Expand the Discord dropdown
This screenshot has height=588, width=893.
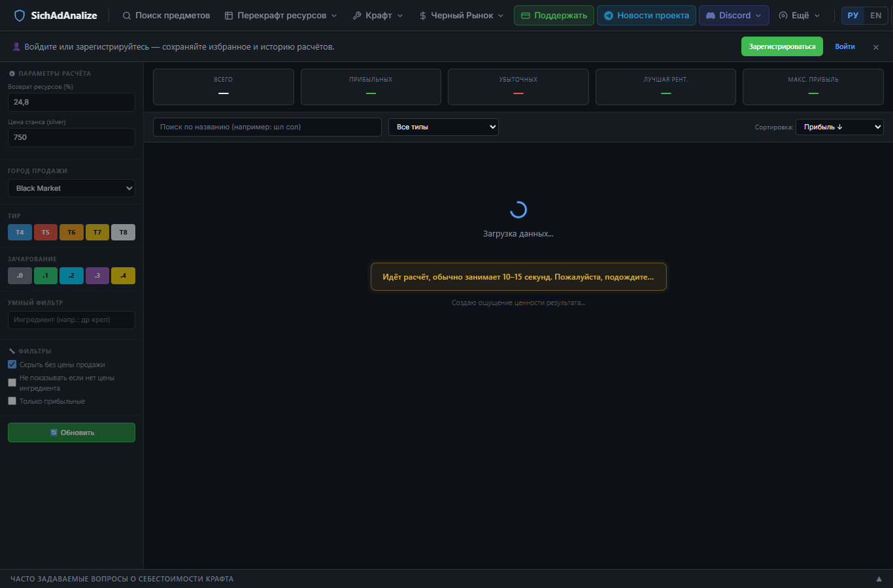point(734,16)
